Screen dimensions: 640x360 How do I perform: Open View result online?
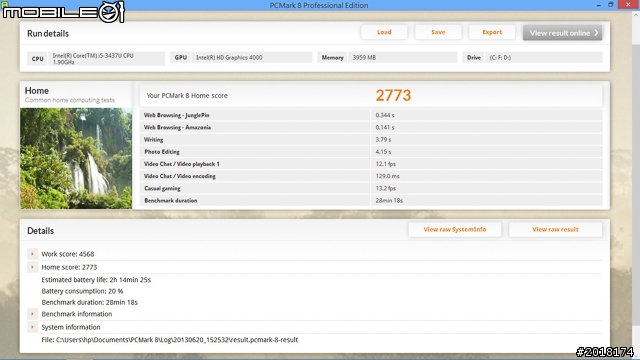tap(562, 33)
